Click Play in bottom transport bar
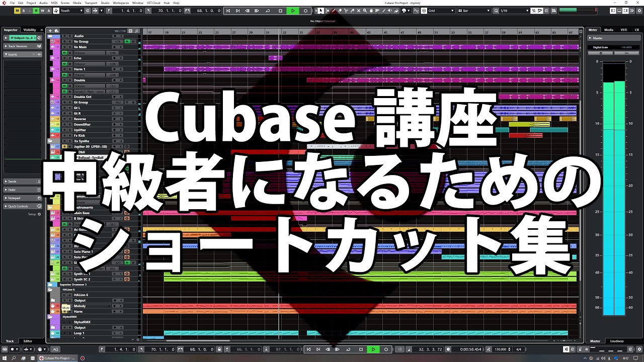This screenshot has height=362, width=644. [373, 349]
